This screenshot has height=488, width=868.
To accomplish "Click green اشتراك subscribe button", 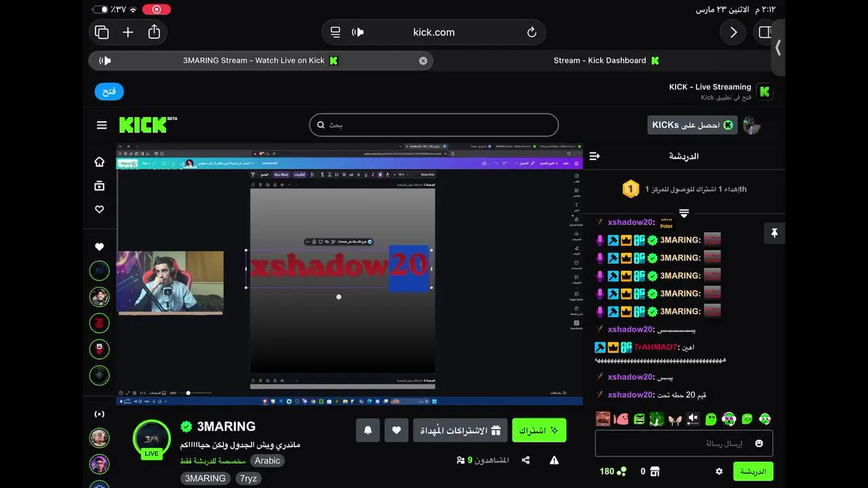I will 539,430.
